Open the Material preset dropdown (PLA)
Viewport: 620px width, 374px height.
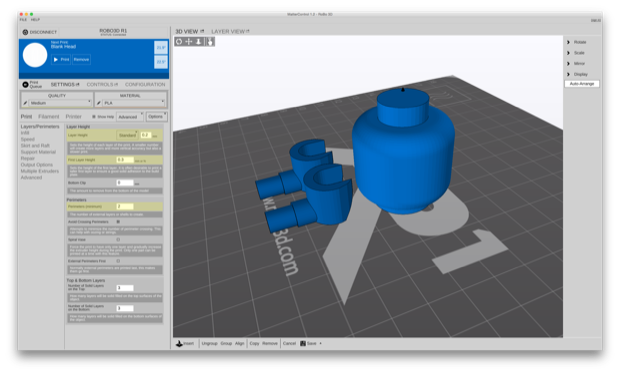pyautogui.click(x=134, y=103)
